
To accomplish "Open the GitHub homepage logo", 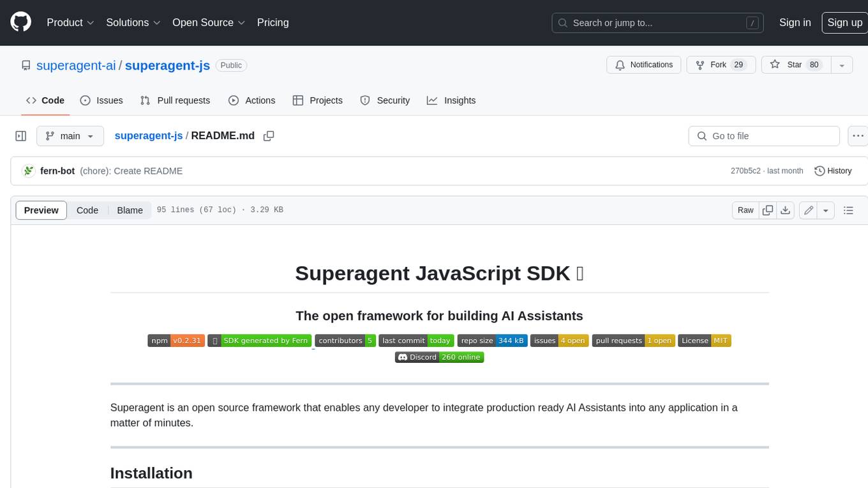I will [20, 22].
